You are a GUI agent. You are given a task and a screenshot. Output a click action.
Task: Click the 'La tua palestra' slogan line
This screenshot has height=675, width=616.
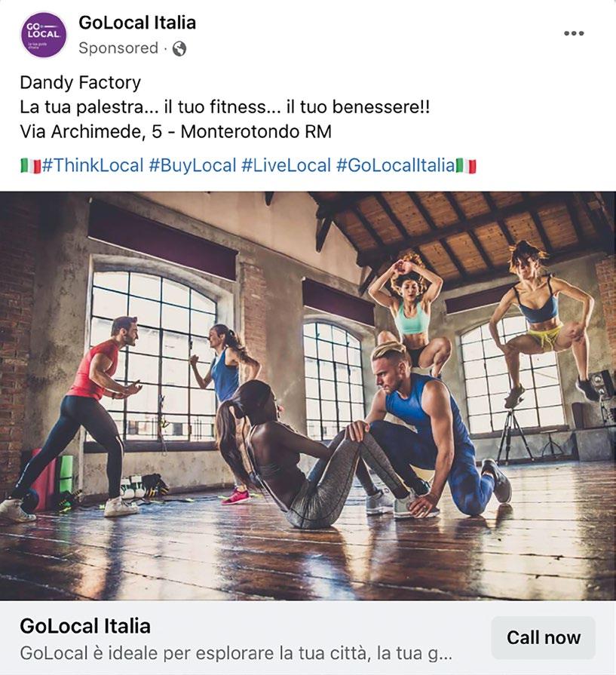point(225,107)
